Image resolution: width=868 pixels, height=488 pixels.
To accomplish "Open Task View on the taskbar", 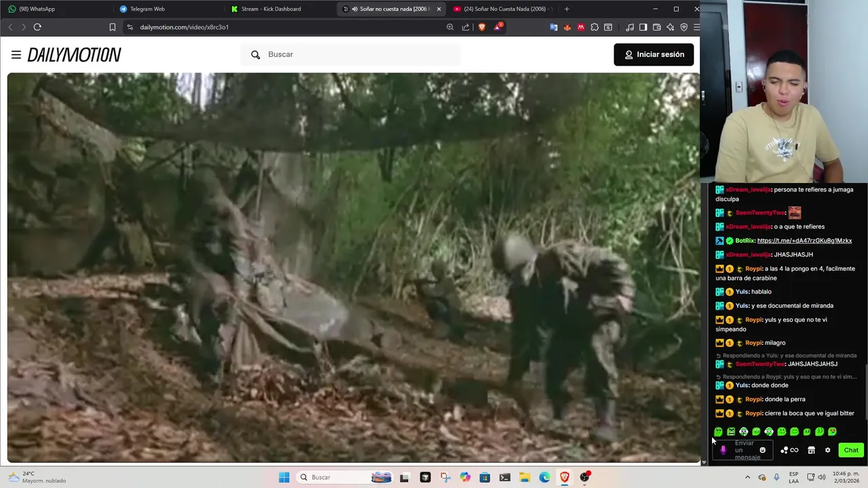I will coord(404,477).
